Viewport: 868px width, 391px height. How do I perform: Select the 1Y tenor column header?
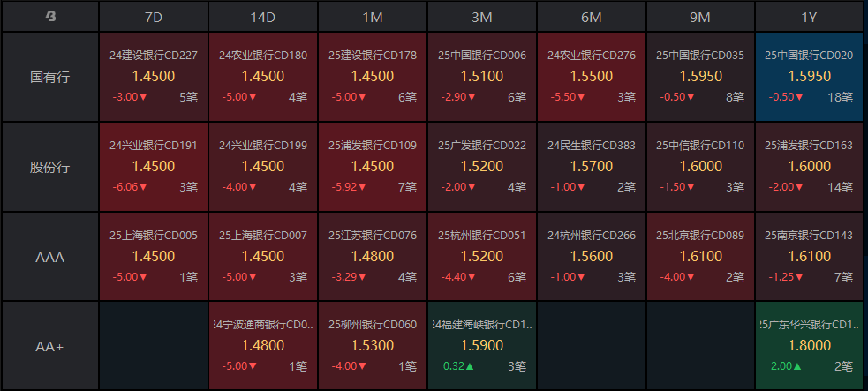coord(810,17)
